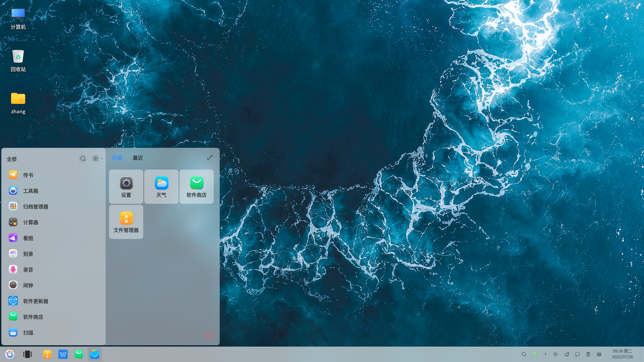Start 计算器 from the app list
Image resolution: width=644 pixels, height=362 pixels.
[x=31, y=222]
